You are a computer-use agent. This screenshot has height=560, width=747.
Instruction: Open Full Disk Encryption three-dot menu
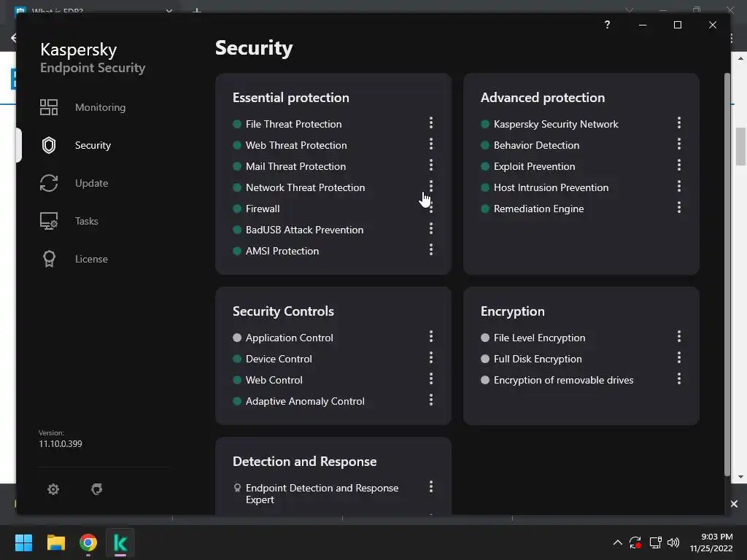[x=679, y=357]
